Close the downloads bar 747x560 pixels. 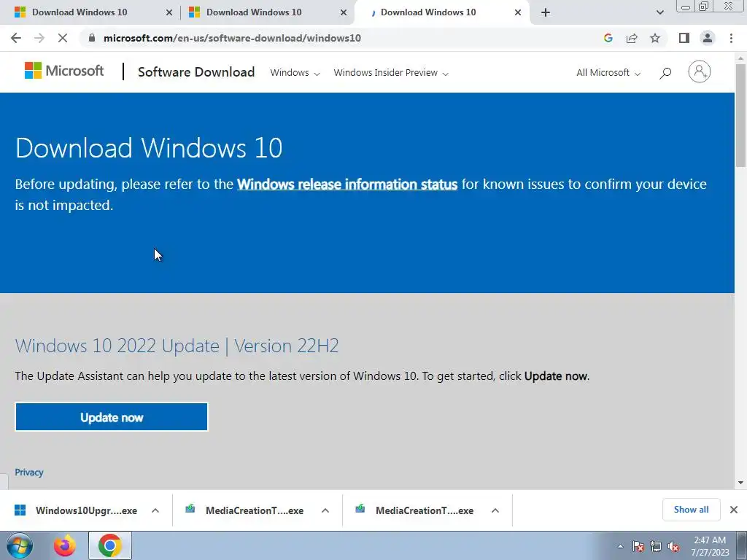click(734, 510)
